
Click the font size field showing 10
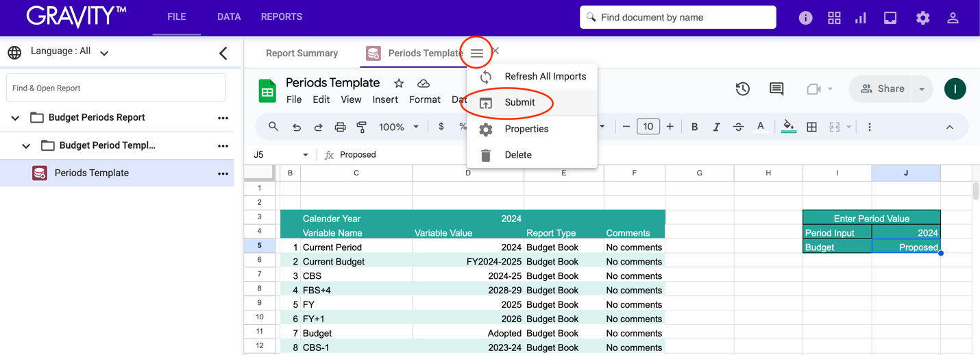(648, 127)
